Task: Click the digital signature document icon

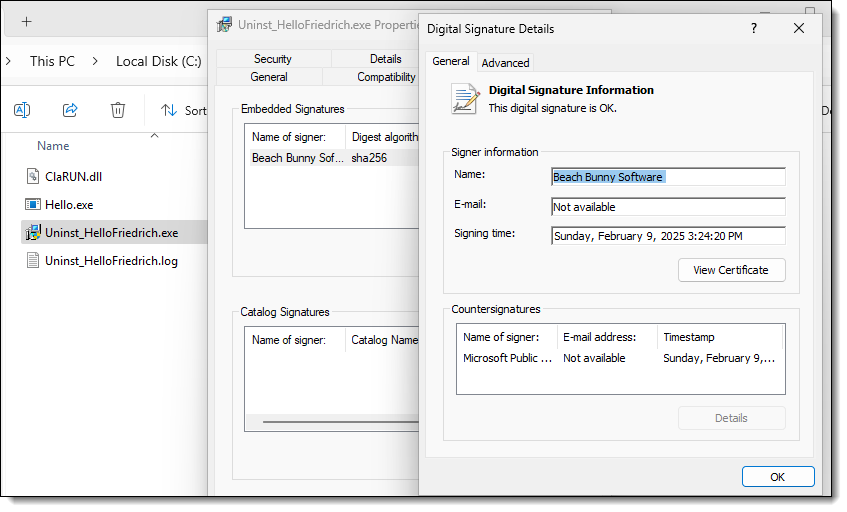Action: [465, 98]
